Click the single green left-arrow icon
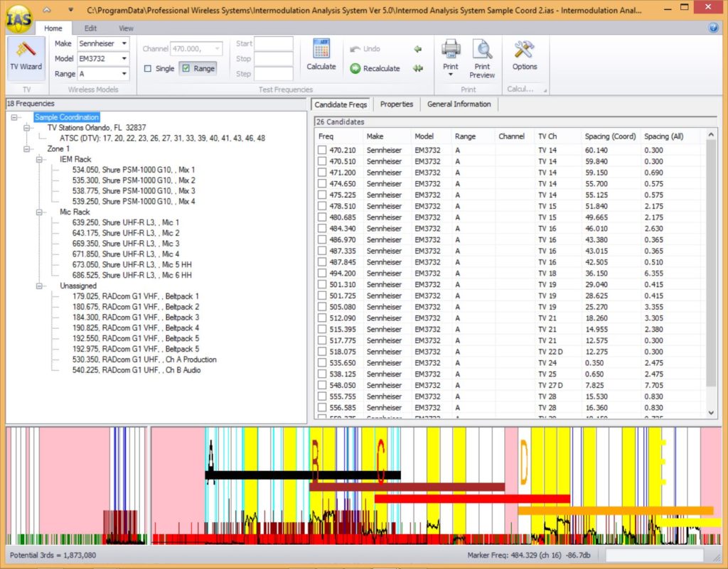Image resolution: width=728 pixels, height=569 pixels. [x=418, y=49]
